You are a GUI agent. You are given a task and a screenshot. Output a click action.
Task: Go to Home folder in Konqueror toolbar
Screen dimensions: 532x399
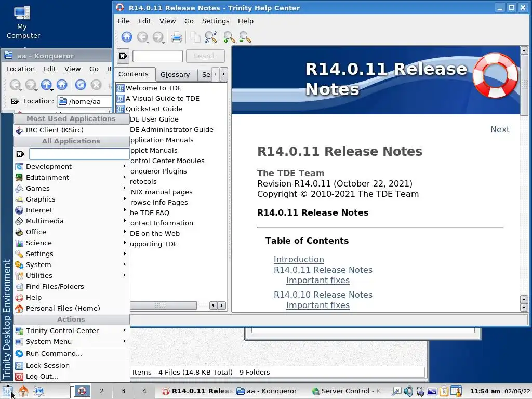point(62,85)
